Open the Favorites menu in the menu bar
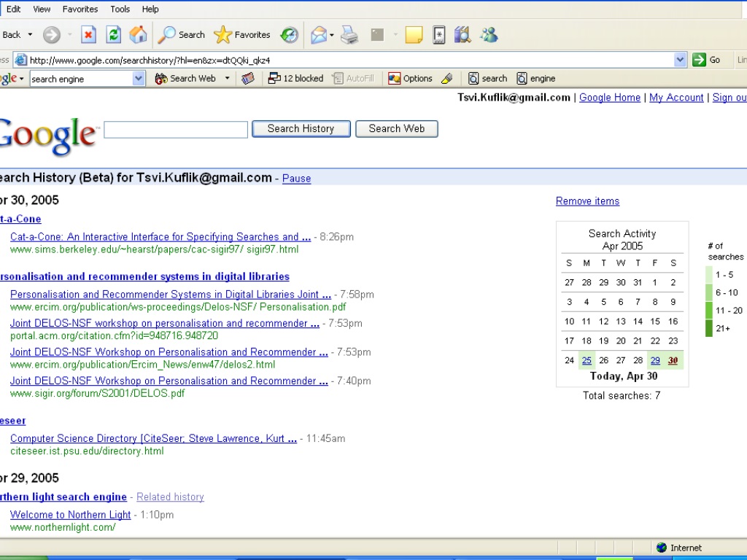The image size is (747, 560). click(80, 9)
